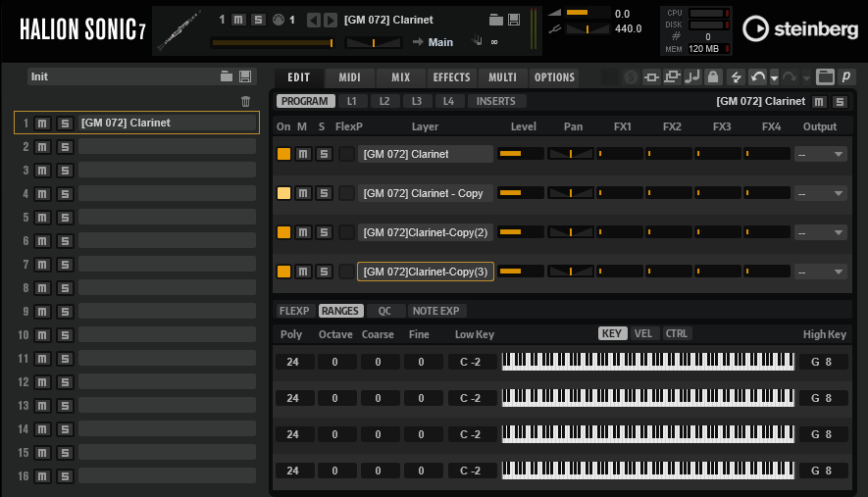Open the Main output selector in header

[x=440, y=42]
